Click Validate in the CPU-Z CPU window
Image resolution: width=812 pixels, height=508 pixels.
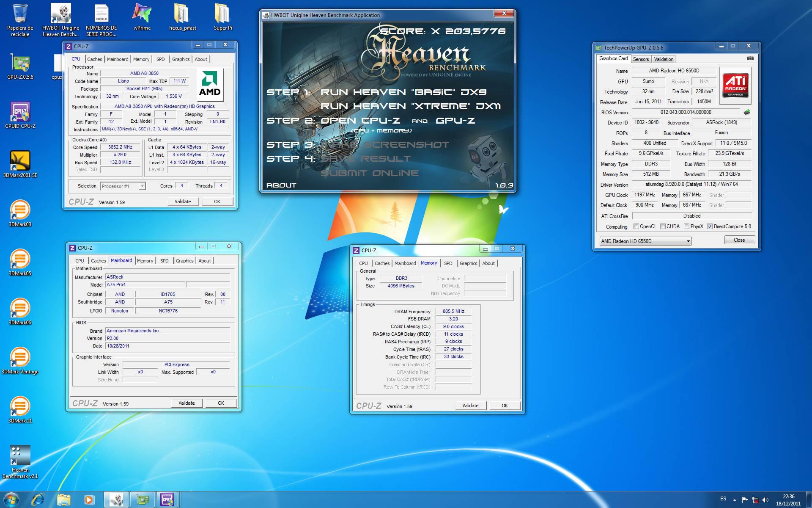tap(183, 202)
